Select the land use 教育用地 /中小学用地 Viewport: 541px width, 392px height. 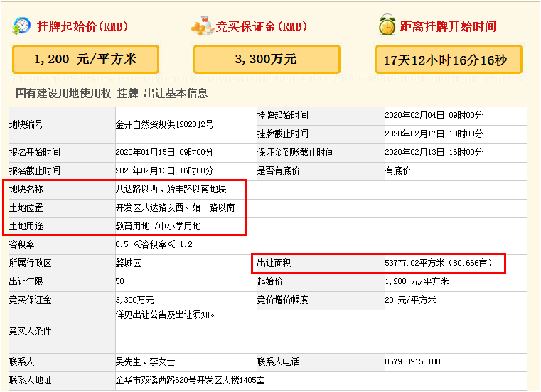pyautogui.click(x=158, y=226)
